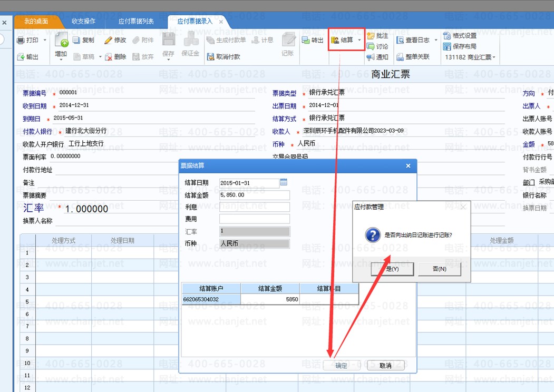Switch to the 我的桌面 tab
Viewport: 554px width, 392px height.
(36, 21)
